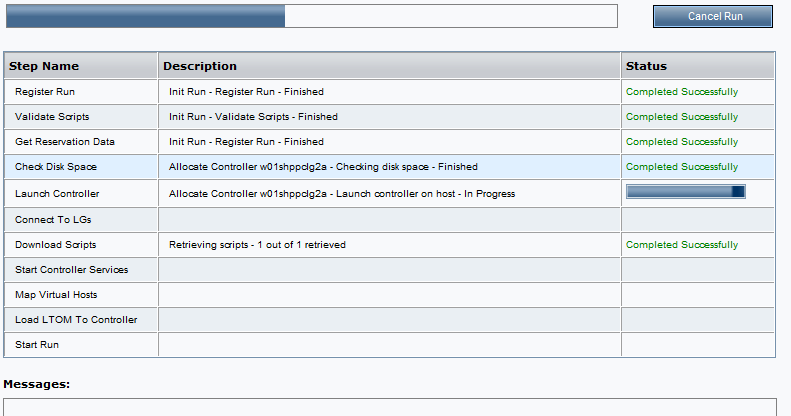Select the Download Scripts step
Image resolution: width=791 pixels, height=416 pixels.
pyautogui.click(x=55, y=245)
